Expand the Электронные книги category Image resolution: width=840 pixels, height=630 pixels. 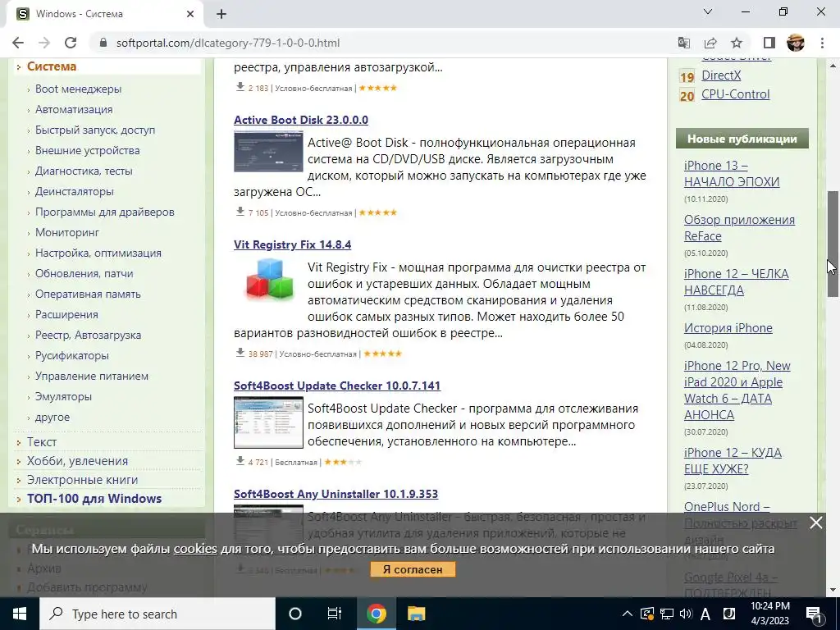coord(83,479)
